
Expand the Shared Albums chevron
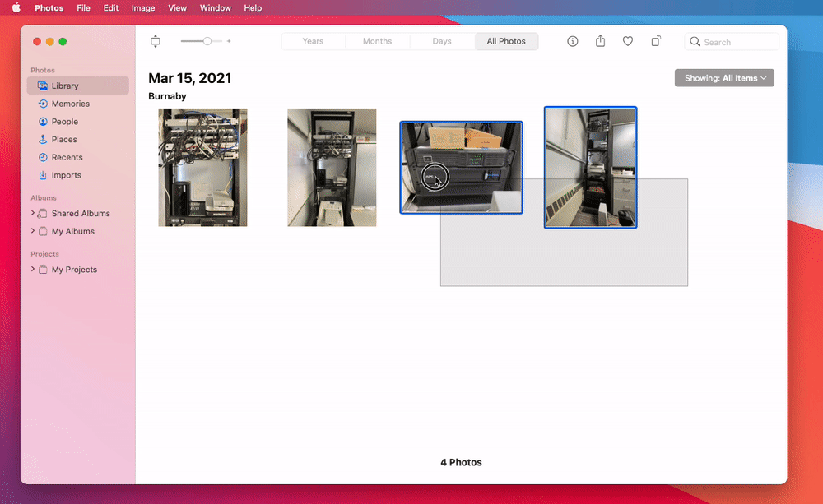pos(33,213)
